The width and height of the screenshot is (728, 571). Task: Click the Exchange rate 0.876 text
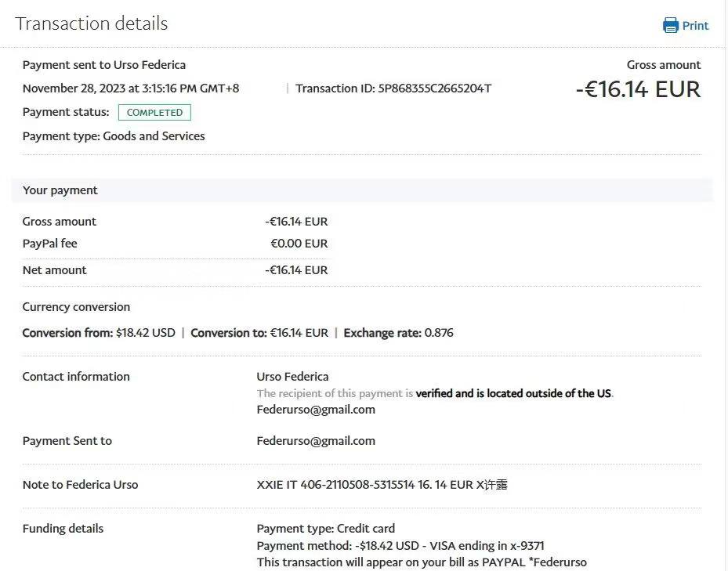click(398, 333)
